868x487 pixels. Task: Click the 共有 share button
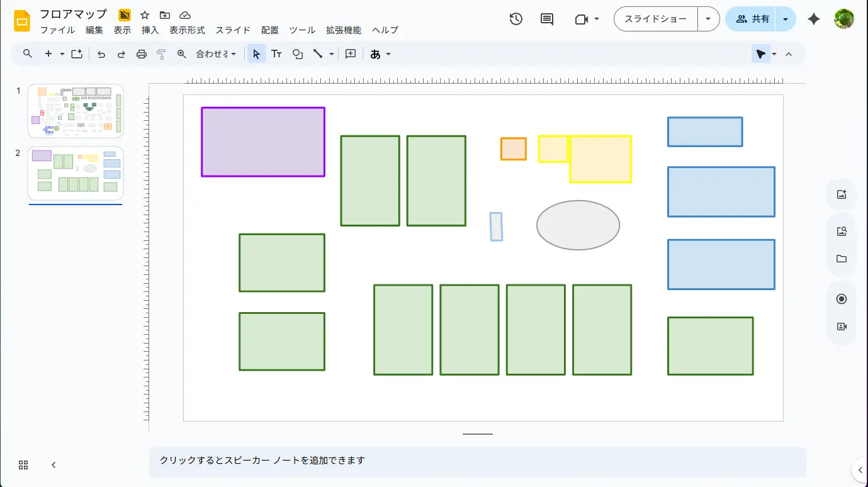point(752,19)
